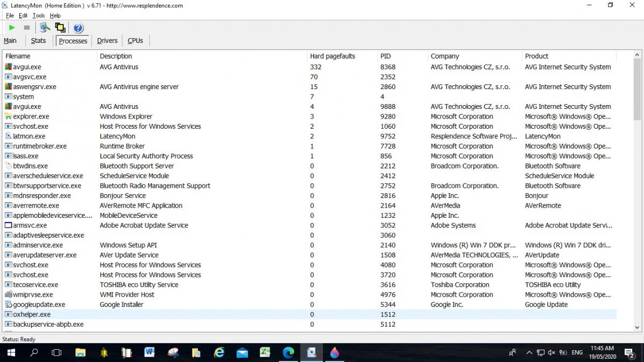Sort by the Description column header
644x362 pixels.
[x=202, y=56]
